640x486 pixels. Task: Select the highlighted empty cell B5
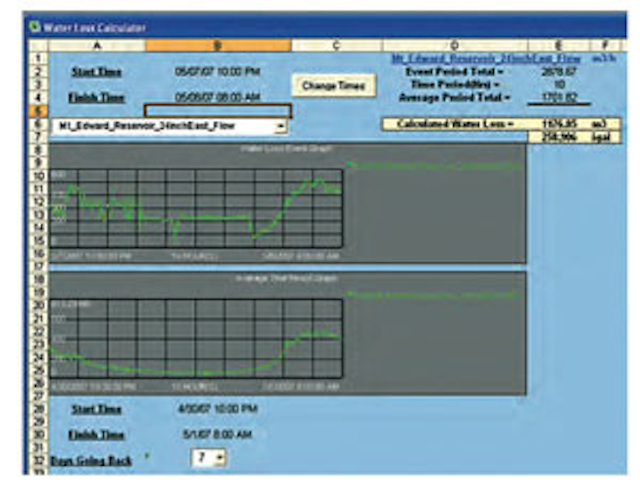tap(218, 111)
